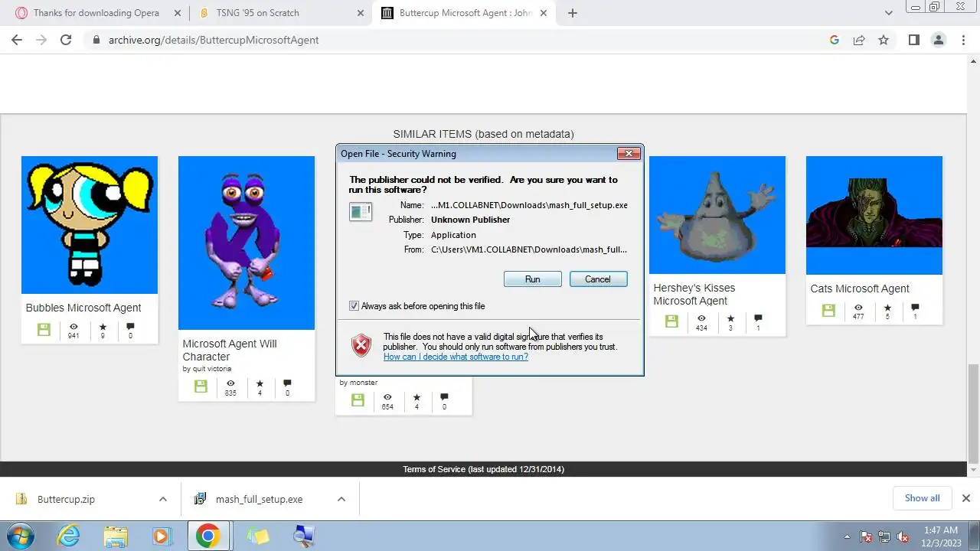Click the application file icon in dialog
980x551 pixels.
361,211
